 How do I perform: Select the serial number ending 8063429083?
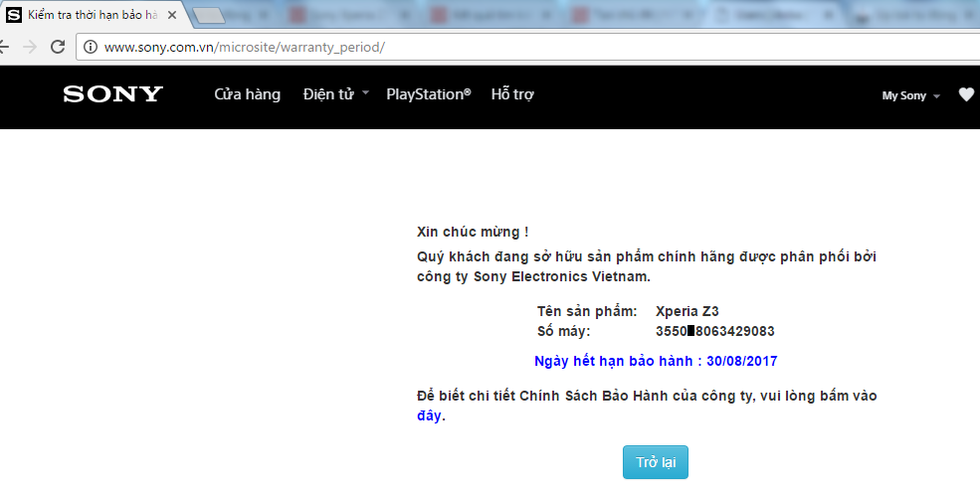[715, 331]
